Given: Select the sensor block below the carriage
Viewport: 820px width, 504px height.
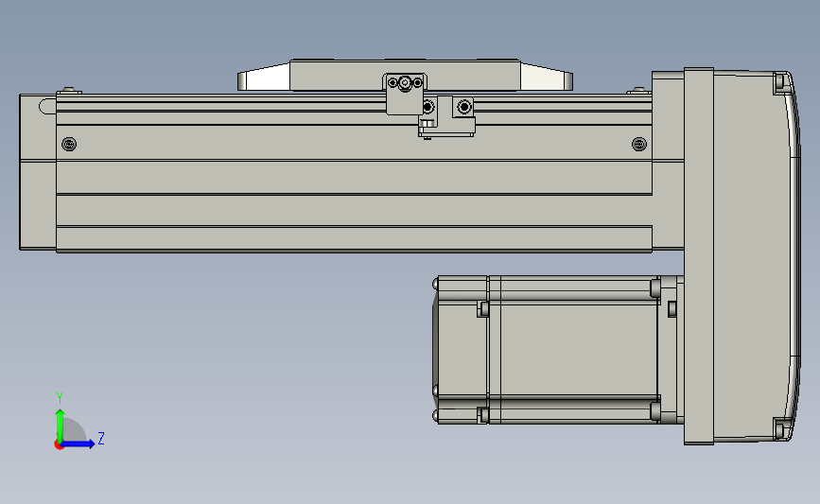Looking at the screenshot, I should pos(447,116).
